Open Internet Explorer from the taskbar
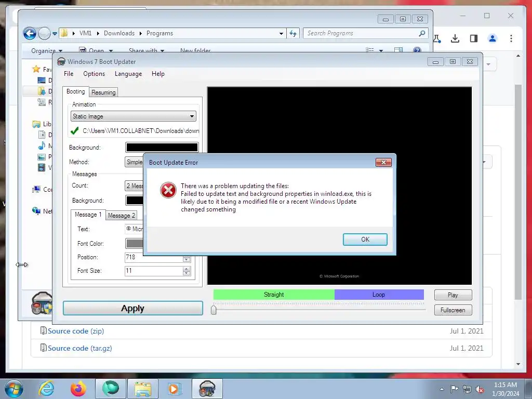Viewport: 532px width, 399px height. (x=46, y=389)
